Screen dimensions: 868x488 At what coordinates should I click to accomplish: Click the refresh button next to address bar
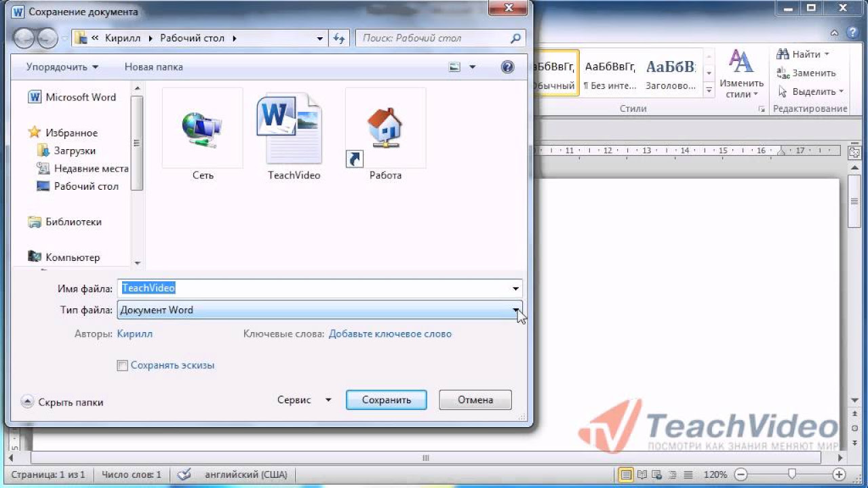(x=340, y=38)
